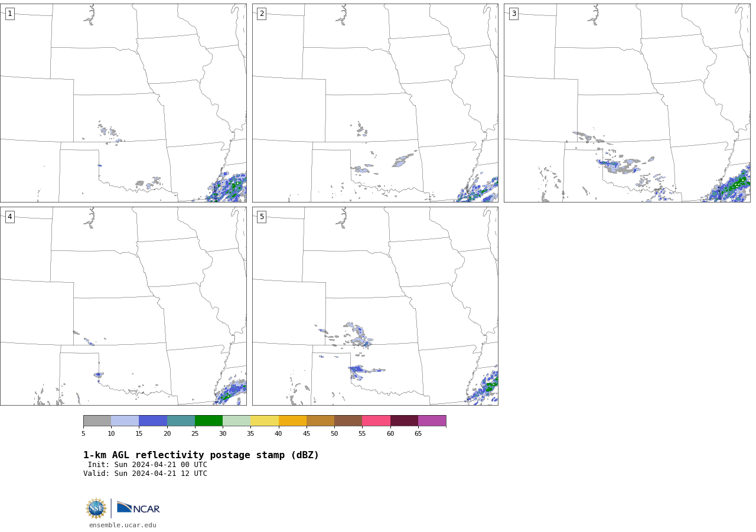
Task: Click the 'Init: Sun 2024-04-21 00 UTC' line
Action: [x=148, y=465]
